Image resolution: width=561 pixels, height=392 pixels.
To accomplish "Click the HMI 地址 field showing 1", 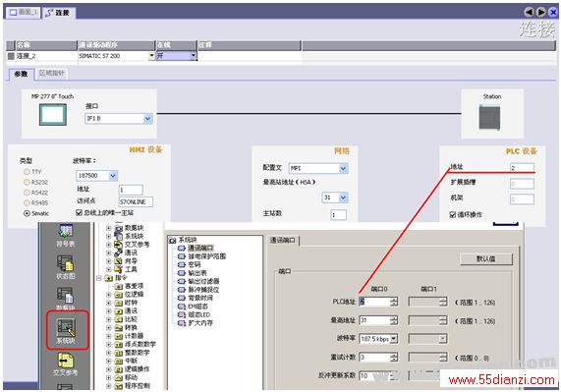I will coord(131,190).
